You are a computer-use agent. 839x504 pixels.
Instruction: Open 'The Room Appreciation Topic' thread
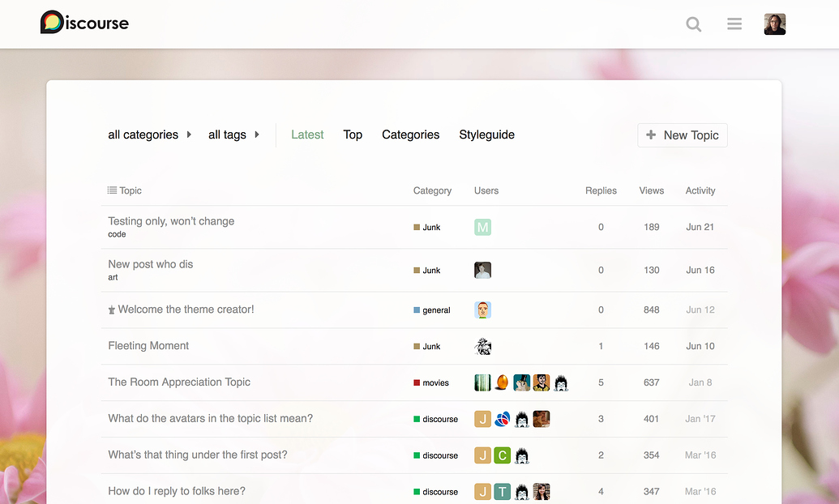coord(179,382)
